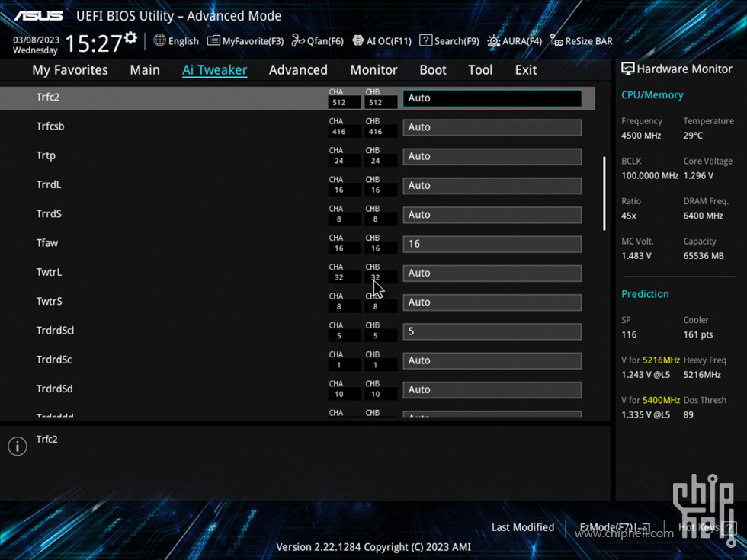Screen dimensions: 747x560
Task: Open the Monitor tab
Action: [374, 70]
